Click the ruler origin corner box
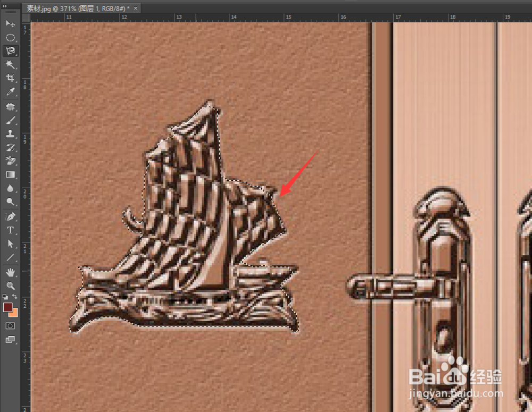 pyautogui.click(x=26, y=18)
